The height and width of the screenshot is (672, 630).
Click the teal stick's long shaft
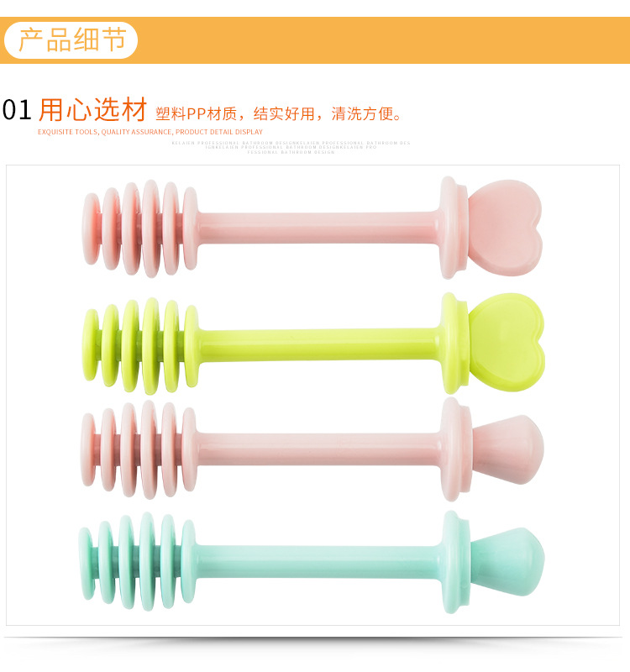point(319,560)
